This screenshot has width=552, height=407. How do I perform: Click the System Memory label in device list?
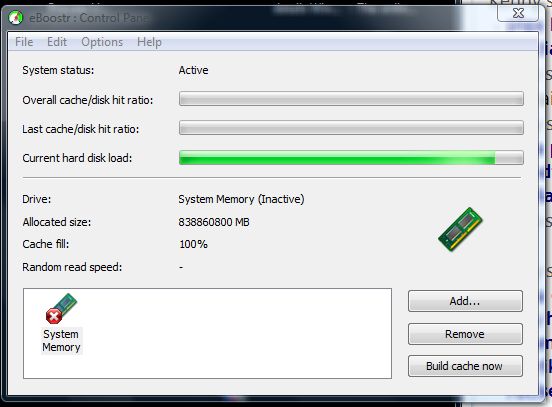[61, 340]
